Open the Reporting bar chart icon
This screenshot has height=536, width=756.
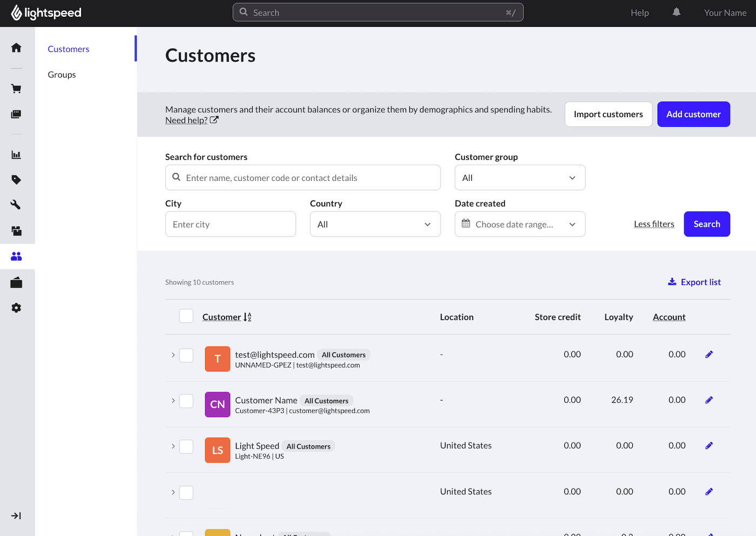click(16, 155)
